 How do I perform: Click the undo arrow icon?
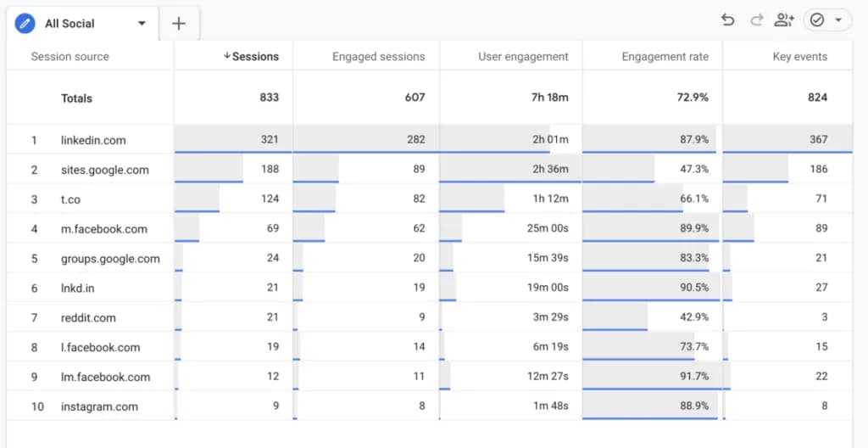[727, 20]
